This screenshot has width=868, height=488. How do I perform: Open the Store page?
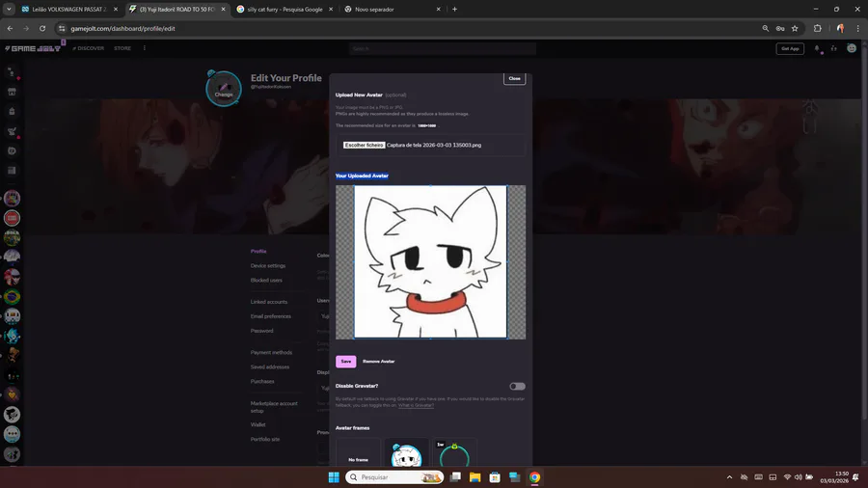pos(122,48)
